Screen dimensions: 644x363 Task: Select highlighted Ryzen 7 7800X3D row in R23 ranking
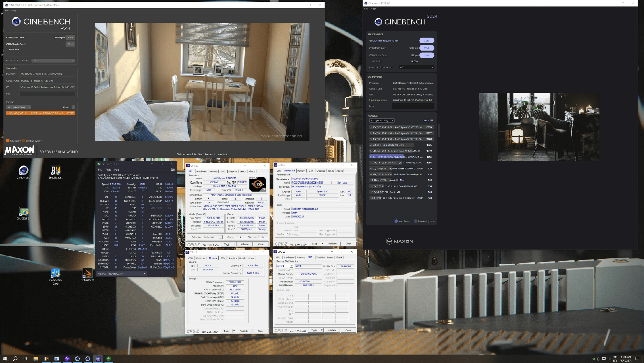point(41,113)
